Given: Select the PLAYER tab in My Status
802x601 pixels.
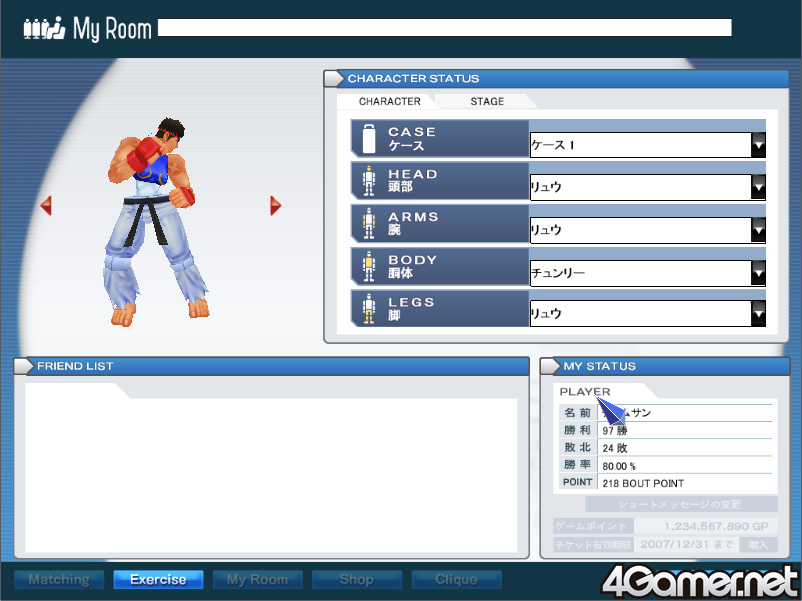Looking at the screenshot, I should click(x=585, y=392).
